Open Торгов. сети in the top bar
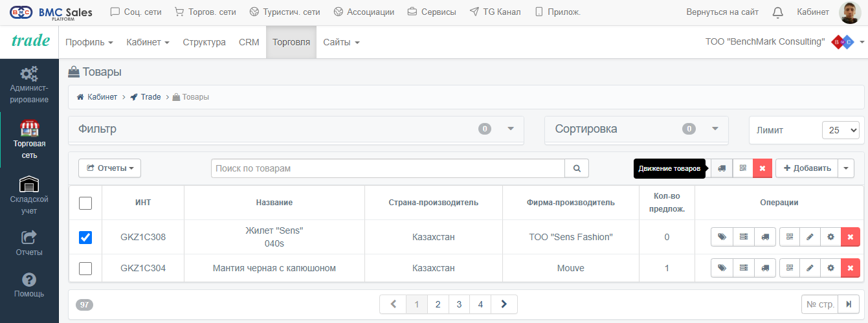 pyautogui.click(x=205, y=12)
